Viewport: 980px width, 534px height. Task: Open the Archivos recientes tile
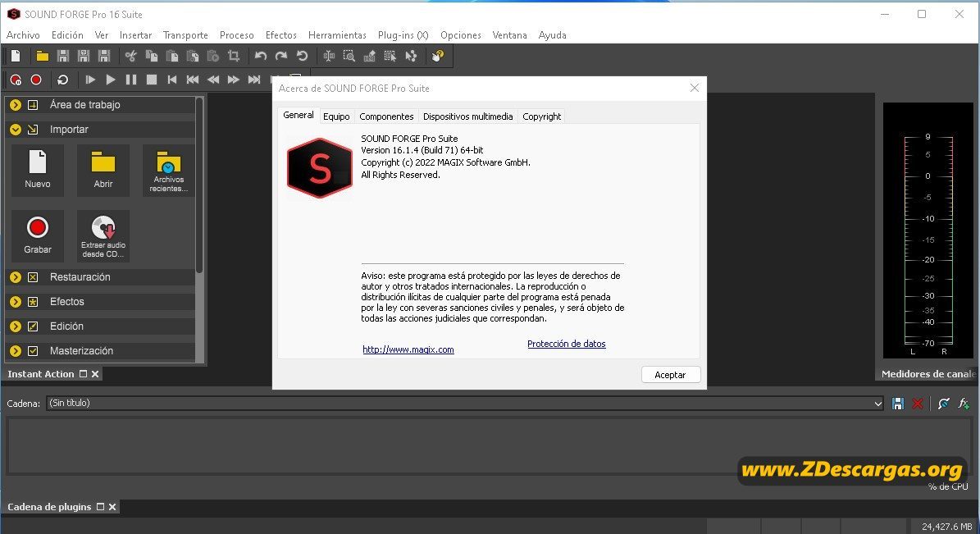point(168,170)
